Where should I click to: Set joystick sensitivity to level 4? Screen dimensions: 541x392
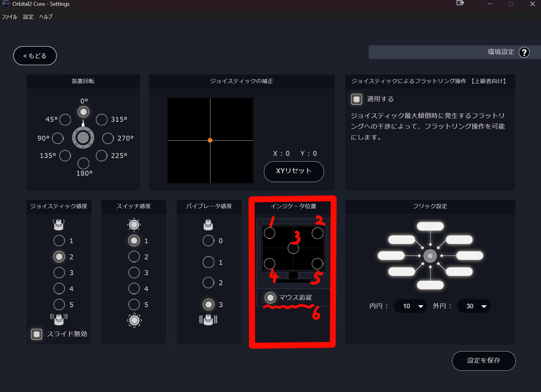pyautogui.click(x=59, y=289)
